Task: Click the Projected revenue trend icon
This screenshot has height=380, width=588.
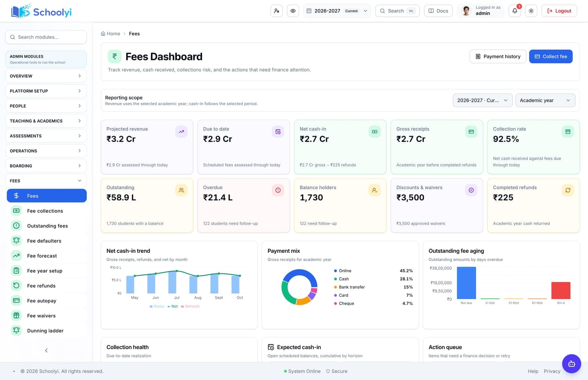Action: (181, 132)
